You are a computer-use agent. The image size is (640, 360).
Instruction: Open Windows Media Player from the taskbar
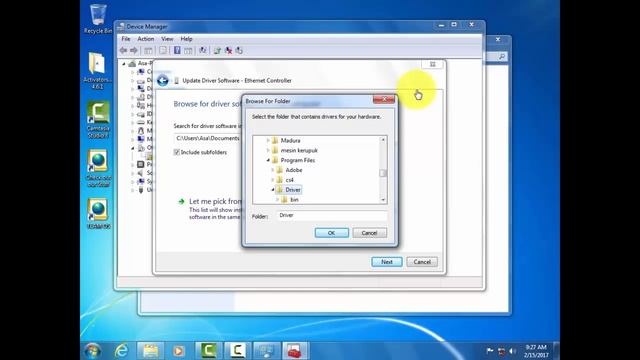point(179,351)
